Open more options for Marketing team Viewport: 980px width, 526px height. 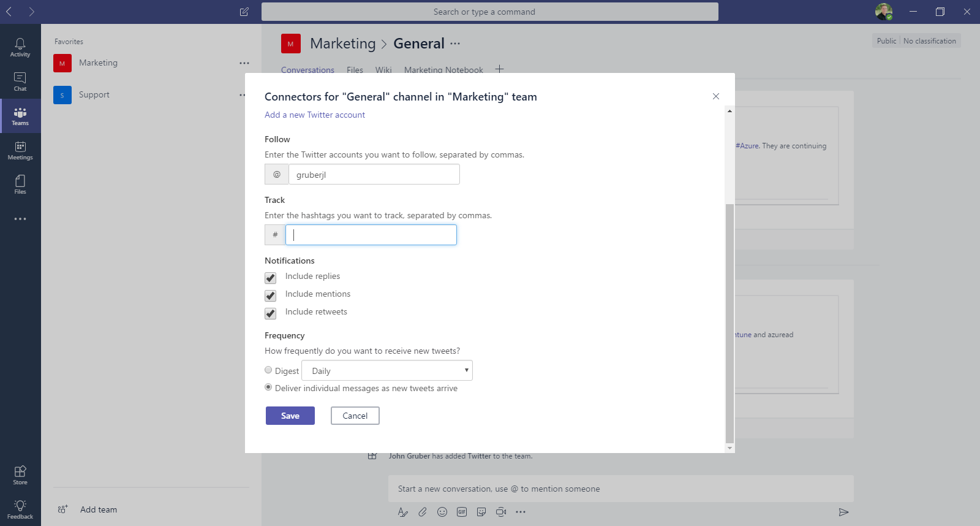click(x=244, y=63)
